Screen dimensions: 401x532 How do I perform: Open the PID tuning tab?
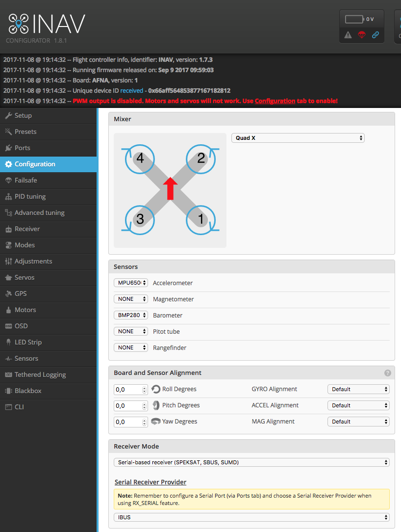tap(49, 197)
